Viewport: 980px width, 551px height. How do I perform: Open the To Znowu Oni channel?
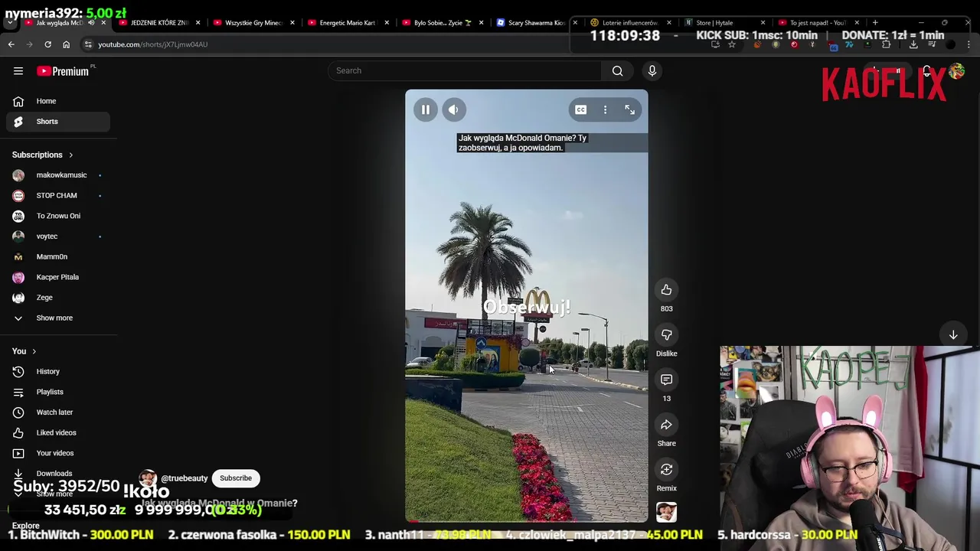coord(58,216)
